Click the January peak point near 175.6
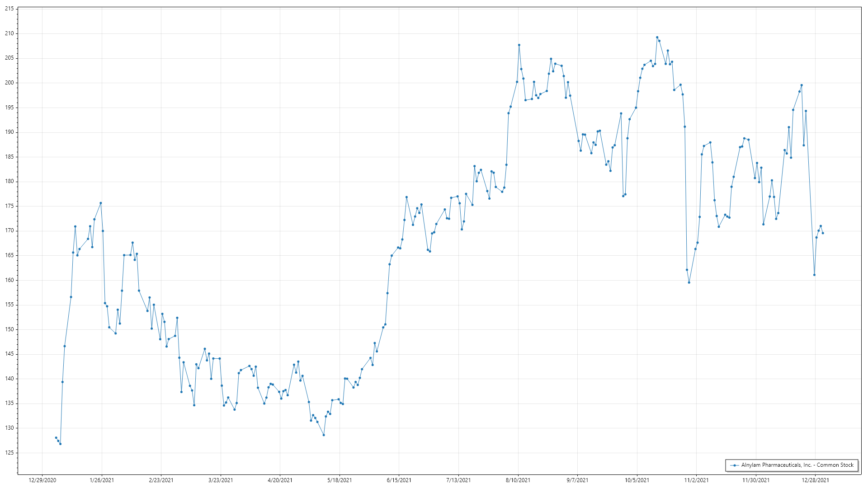Image resolution: width=868 pixels, height=488 pixels. 101,203
